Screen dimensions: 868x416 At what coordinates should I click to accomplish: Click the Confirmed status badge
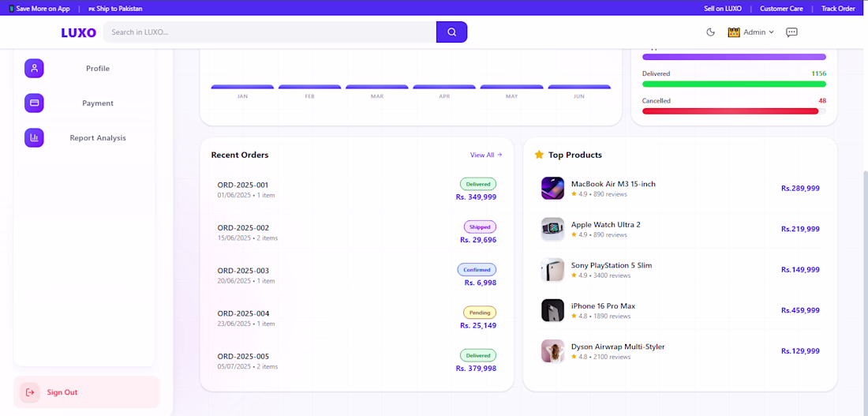(477, 270)
